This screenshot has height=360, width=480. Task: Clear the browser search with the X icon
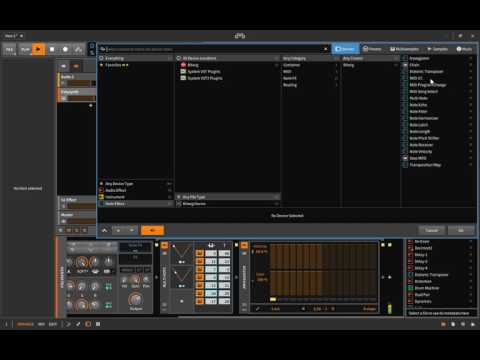point(326,49)
